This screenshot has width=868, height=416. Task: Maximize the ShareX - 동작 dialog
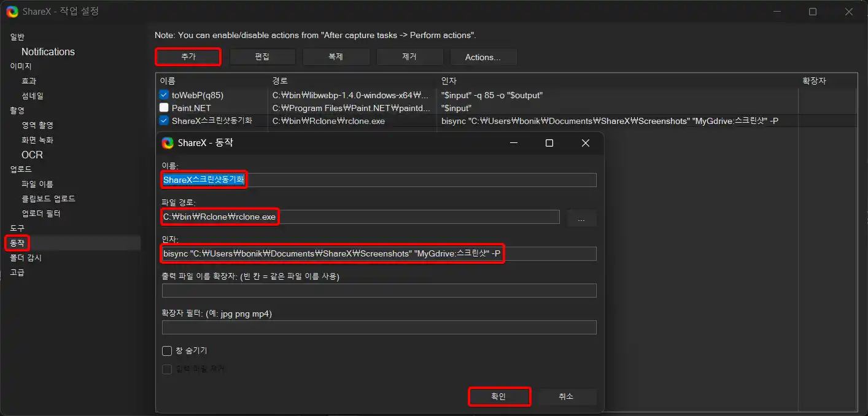[x=549, y=143]
